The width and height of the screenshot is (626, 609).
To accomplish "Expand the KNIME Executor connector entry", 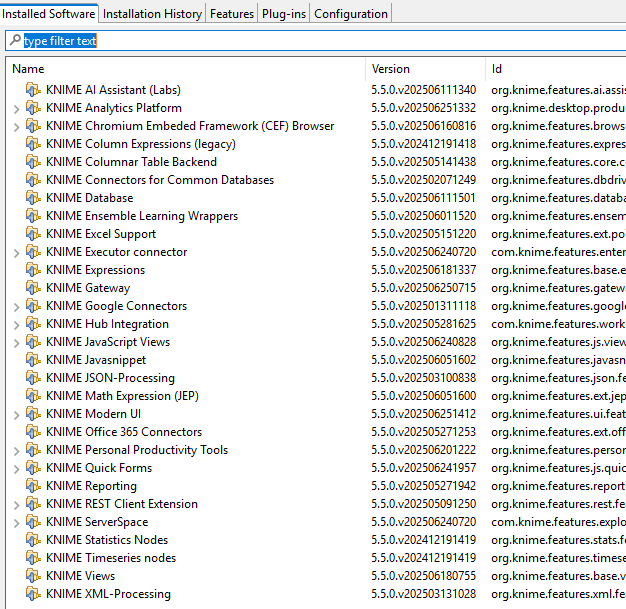I will point(16,253).
